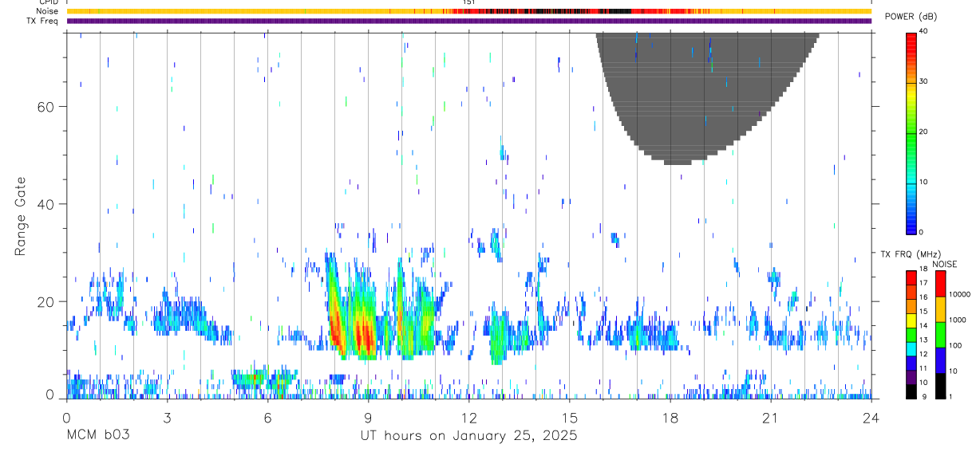The image size is (980, 452).
Task: Click the '10000' tick on NOISE scale
Action: point(959,294)
